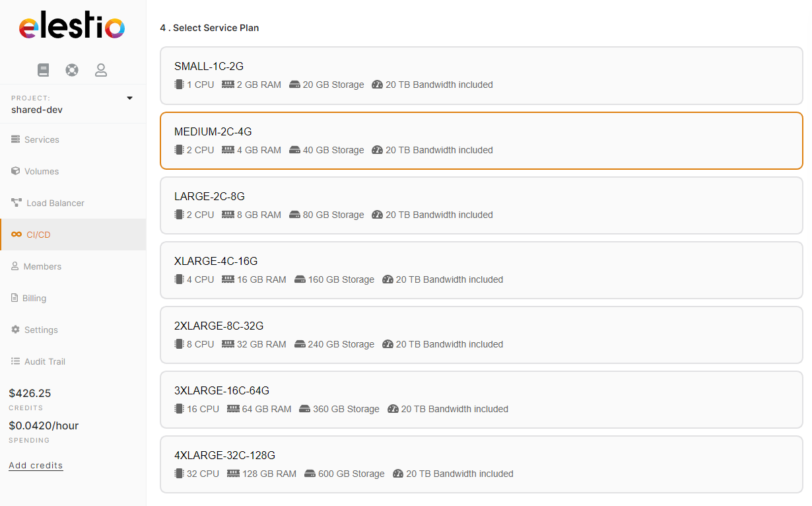Click the Load Balancer network icon
The image size is (812, 506).
(x=17, y=203)
